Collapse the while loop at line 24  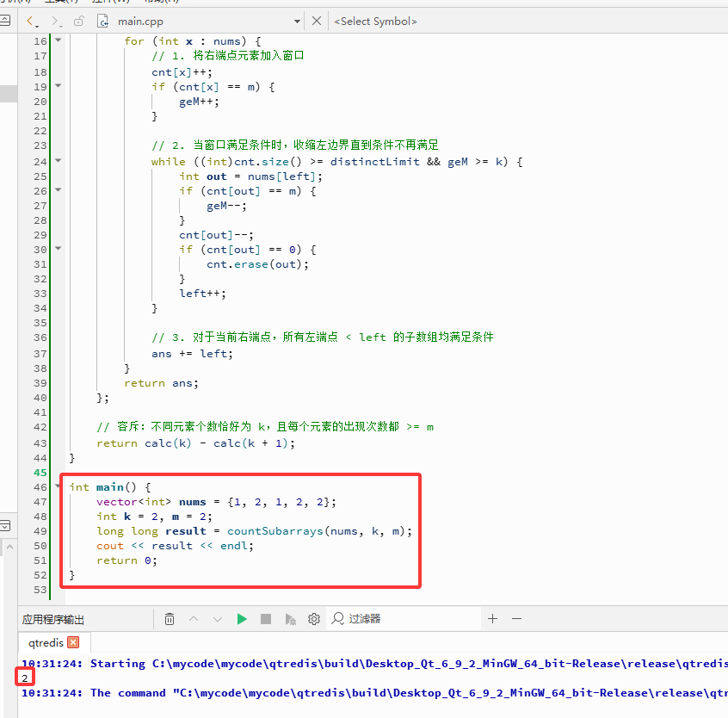click(59, 161)
